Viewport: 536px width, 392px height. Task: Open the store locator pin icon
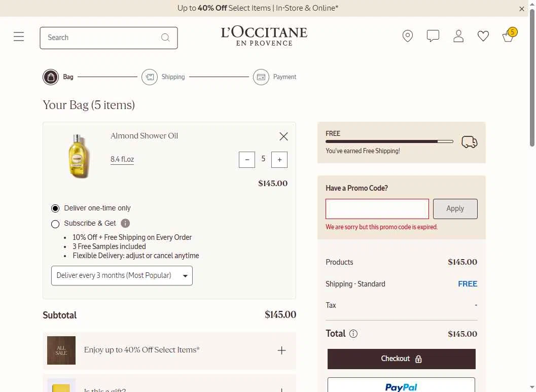pos(408,36)
